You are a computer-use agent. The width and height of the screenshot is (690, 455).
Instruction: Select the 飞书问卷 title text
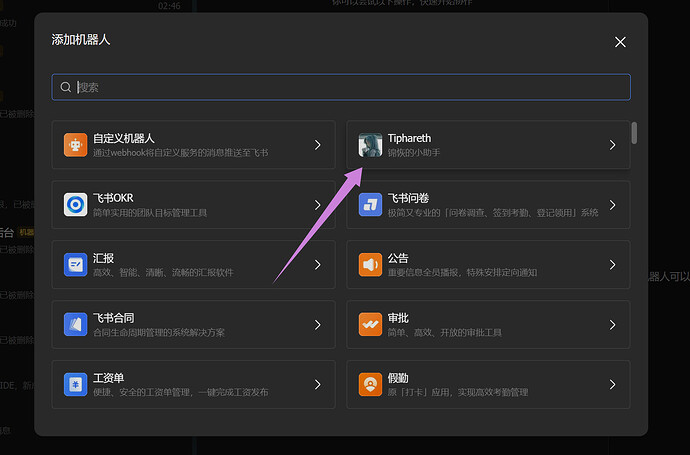408,198
